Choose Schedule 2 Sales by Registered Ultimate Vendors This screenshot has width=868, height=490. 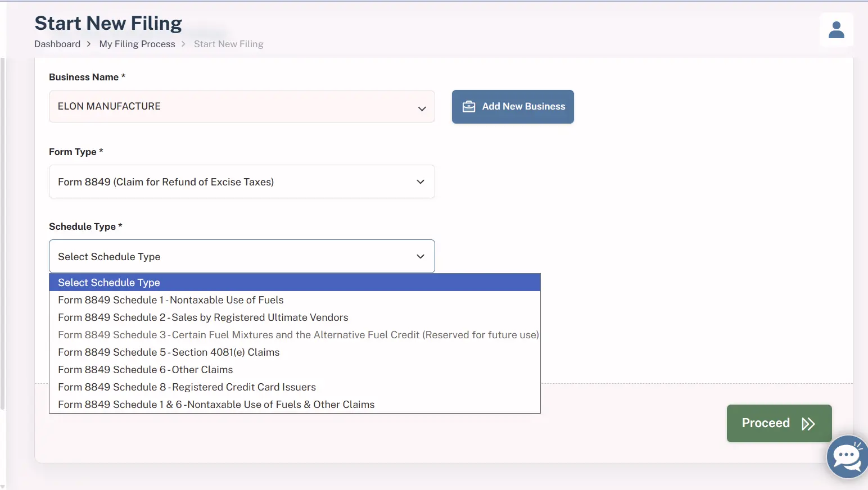tap(203, 317)
